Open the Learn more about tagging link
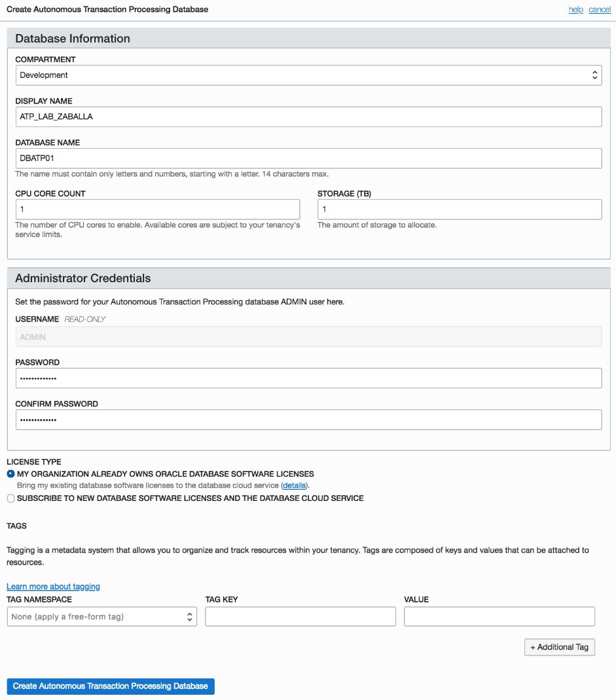The image size is (616, 700). point(53,587)
